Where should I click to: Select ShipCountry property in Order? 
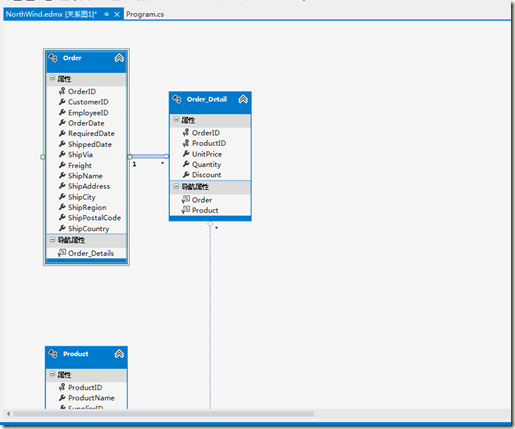[89, 229]
